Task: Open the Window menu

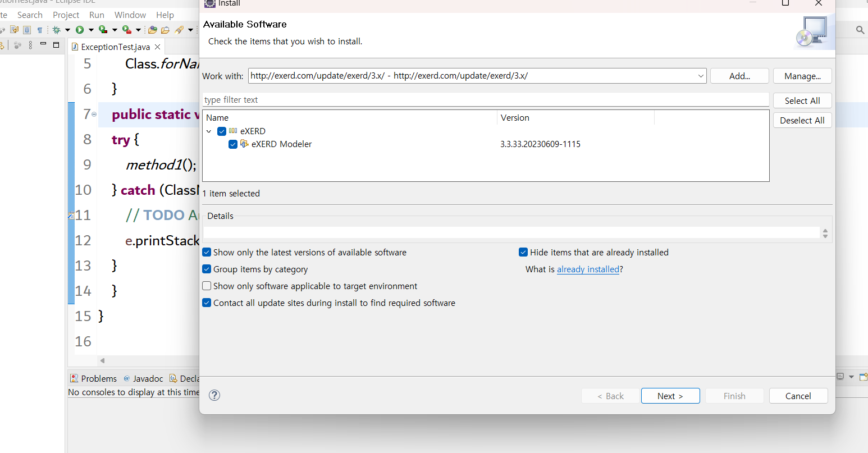Action: click(x=130, y=15)
